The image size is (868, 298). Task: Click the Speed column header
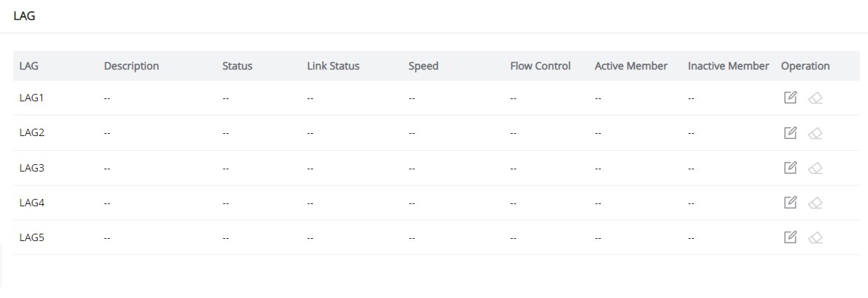pos(423,66)
